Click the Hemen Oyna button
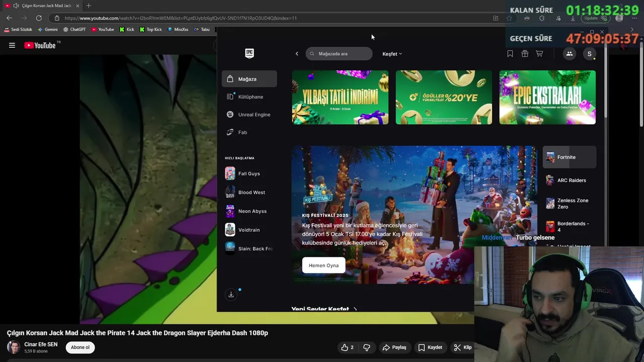Screen dimensions: 644x362 pos(324,265)
